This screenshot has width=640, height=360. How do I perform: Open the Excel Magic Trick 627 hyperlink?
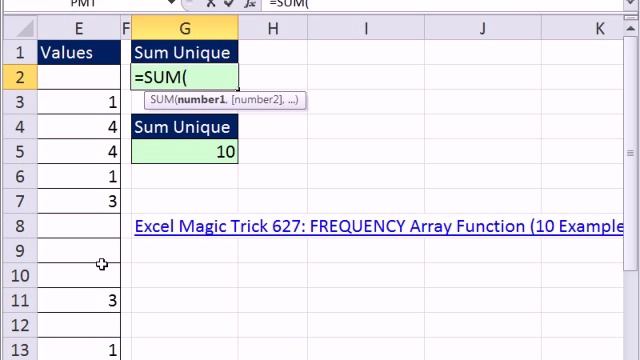379,226
